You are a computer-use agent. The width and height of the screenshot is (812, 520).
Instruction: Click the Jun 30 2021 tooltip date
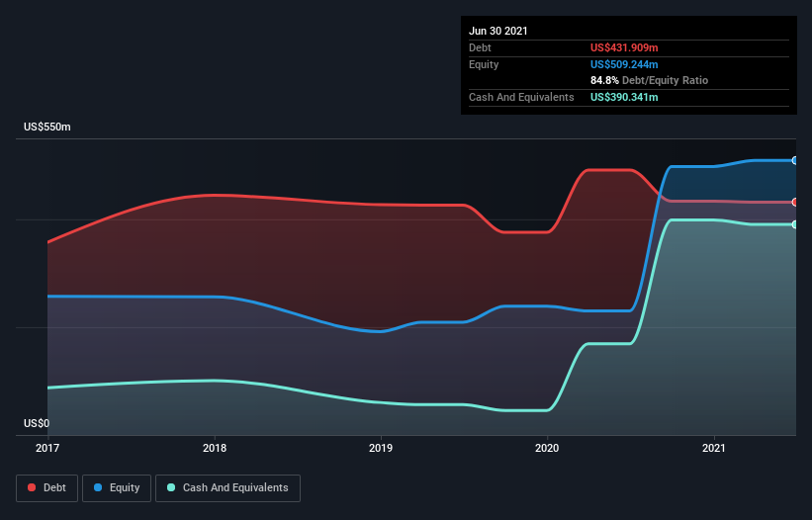498,31
